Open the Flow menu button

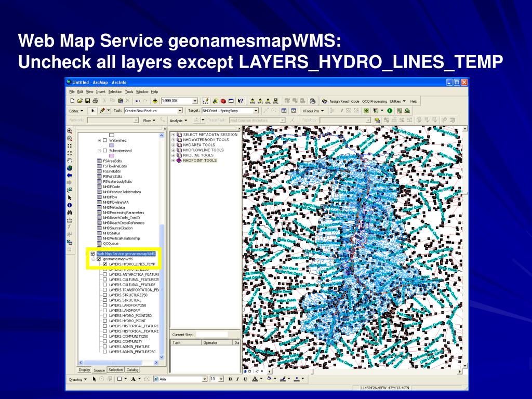[x=149, y=121]
